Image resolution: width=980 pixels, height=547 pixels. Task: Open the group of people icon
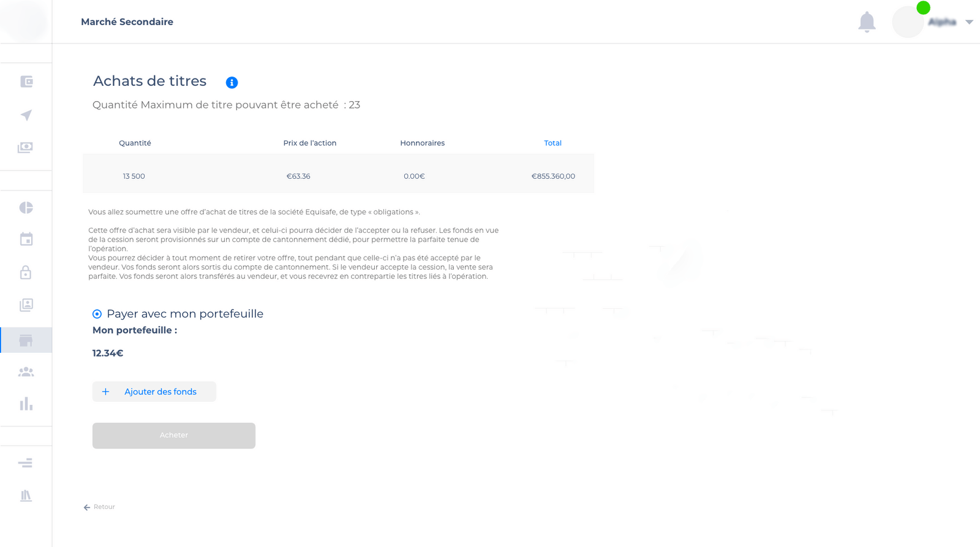(26, 372)
